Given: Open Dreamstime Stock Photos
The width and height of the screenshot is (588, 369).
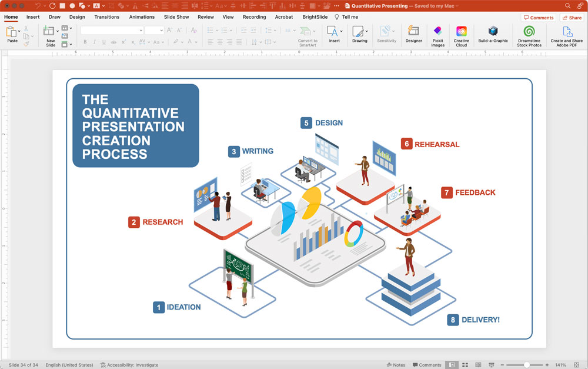Looking at the screenshot, I should 529,36.
